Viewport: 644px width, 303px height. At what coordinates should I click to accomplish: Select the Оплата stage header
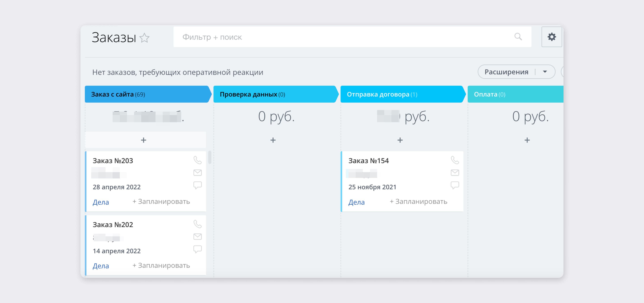[x=515, y=94]
